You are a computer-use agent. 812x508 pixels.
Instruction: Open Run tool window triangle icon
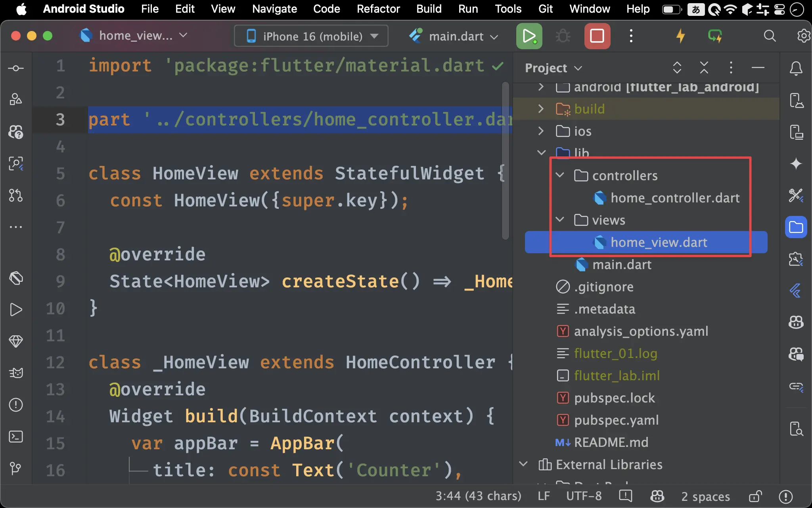point(16,310)
